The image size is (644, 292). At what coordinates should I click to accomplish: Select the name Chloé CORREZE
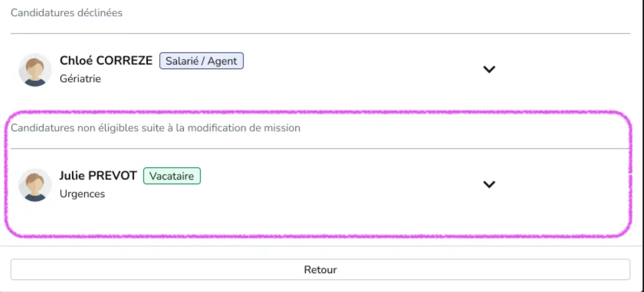[106, 61]
